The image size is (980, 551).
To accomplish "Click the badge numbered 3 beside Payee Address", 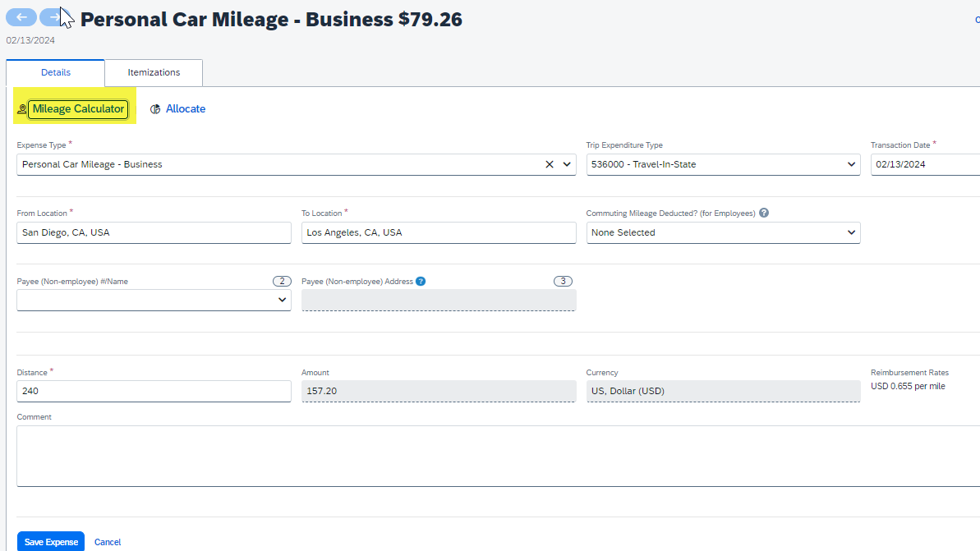I will click(x=563, y=281).
